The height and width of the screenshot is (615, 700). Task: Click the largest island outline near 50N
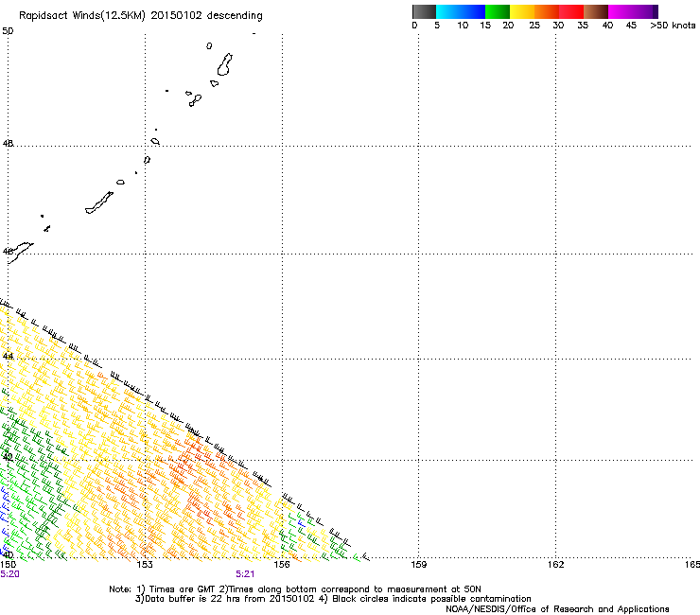tap(225, 64)
